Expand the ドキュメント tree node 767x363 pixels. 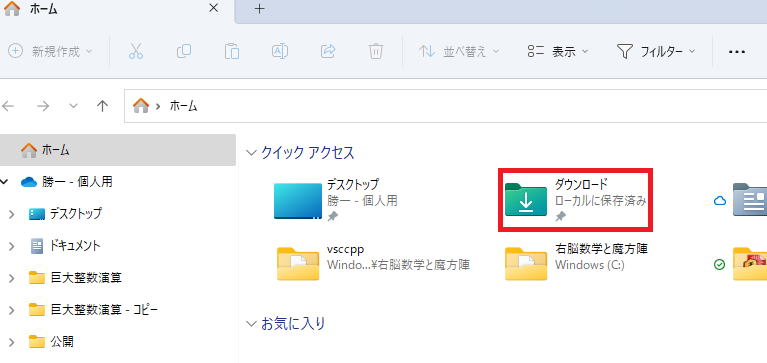pos(12,246)
